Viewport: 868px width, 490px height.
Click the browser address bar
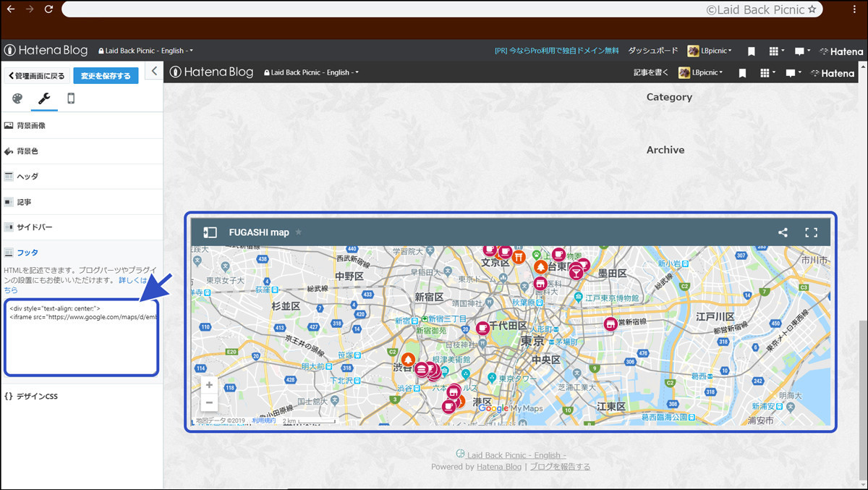(443, 9)
